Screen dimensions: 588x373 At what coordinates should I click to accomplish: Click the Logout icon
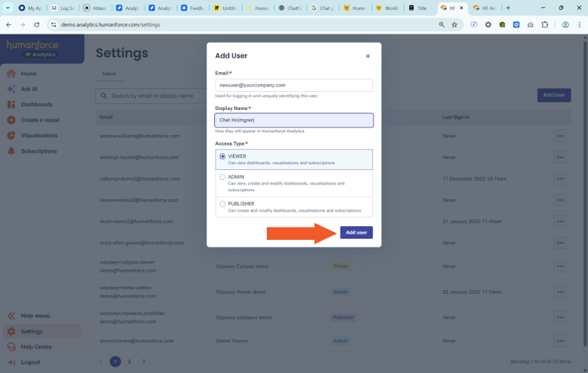[x=11, y=362]
